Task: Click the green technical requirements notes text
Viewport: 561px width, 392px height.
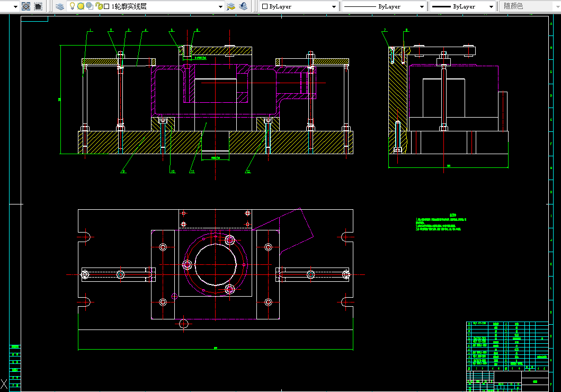Action: [x=441, y=222]
